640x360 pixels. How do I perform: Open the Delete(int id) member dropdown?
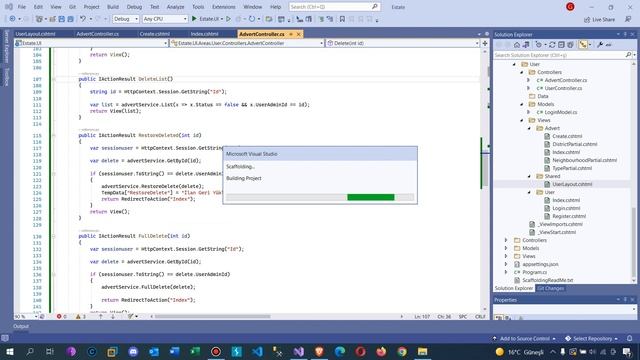pos(403,43)
